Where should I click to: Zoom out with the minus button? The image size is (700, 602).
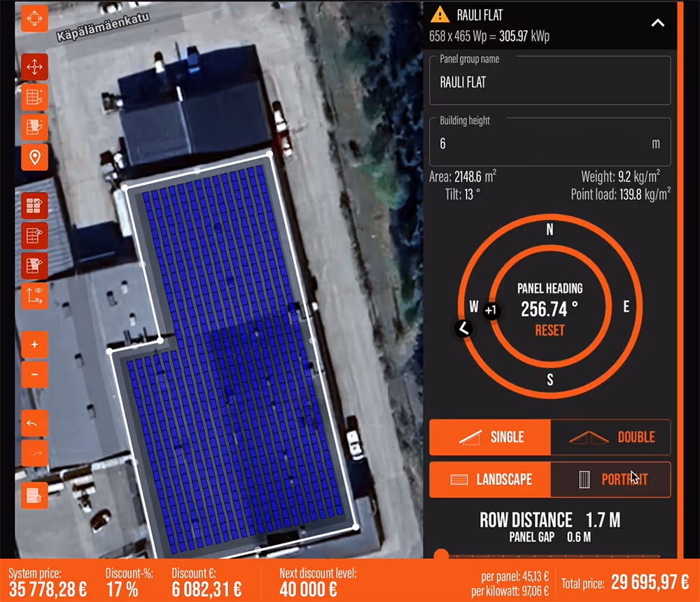point(34,374)
